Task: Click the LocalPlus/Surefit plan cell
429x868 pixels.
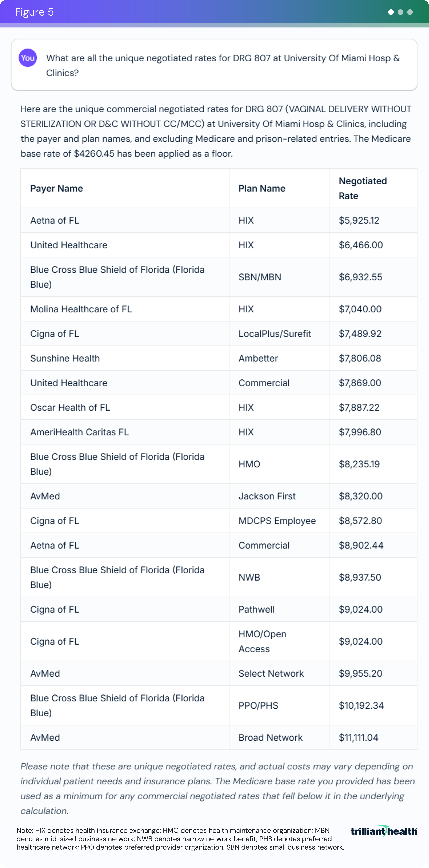Action: pos(274,334)
